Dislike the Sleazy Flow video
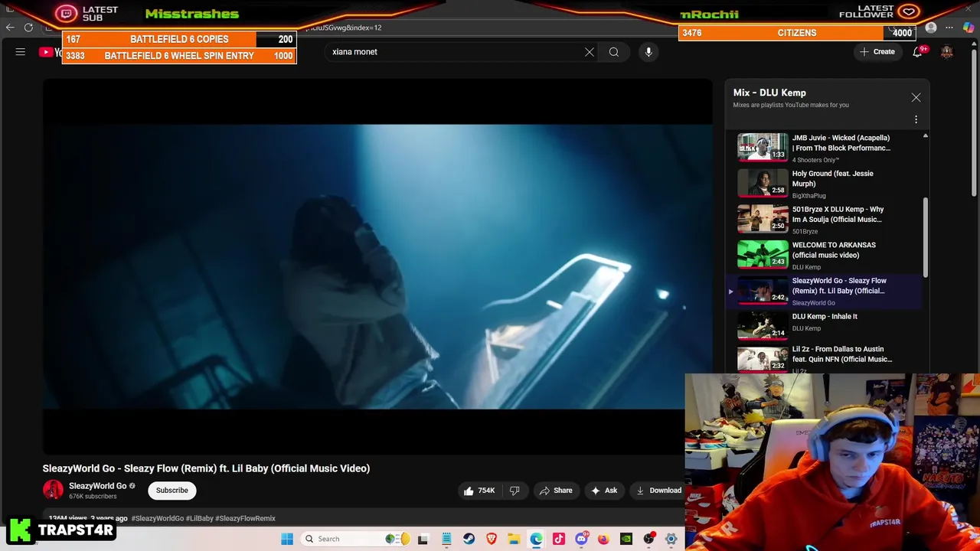 click(514, 491)
